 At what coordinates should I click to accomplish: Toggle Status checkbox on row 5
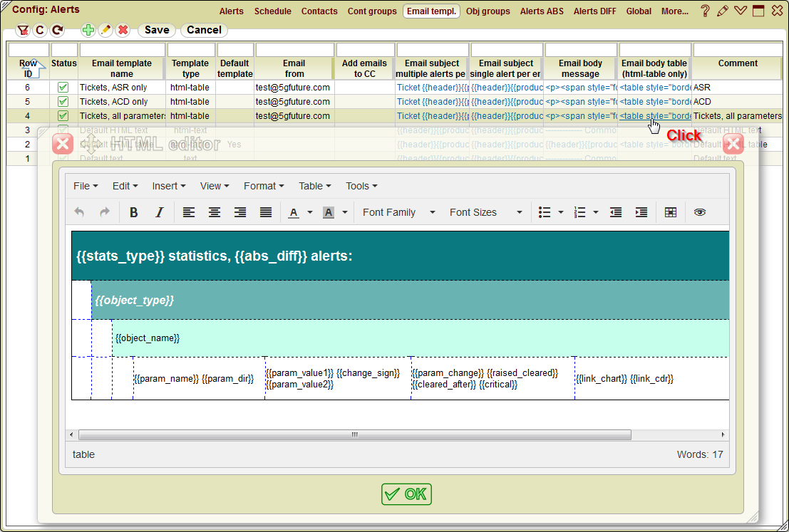63,101
